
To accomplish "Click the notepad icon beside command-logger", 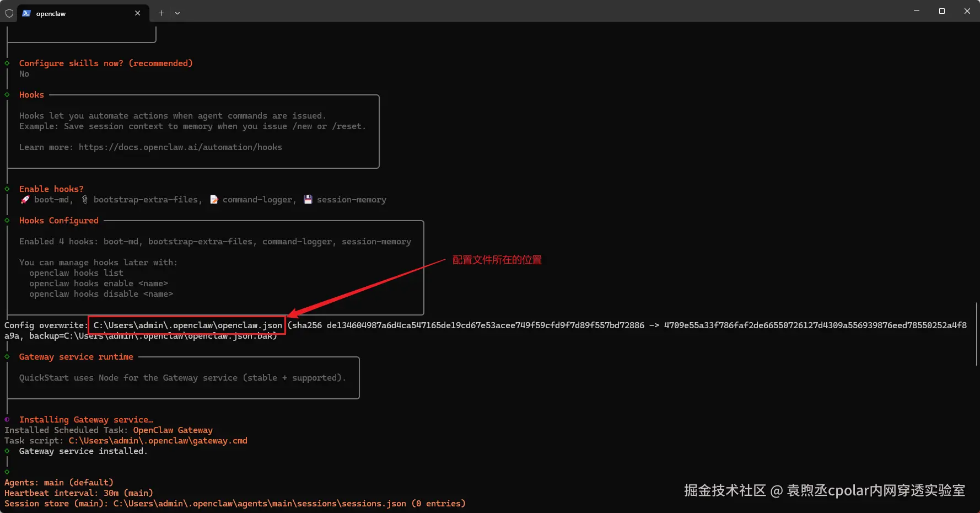I will click(214, 200).
